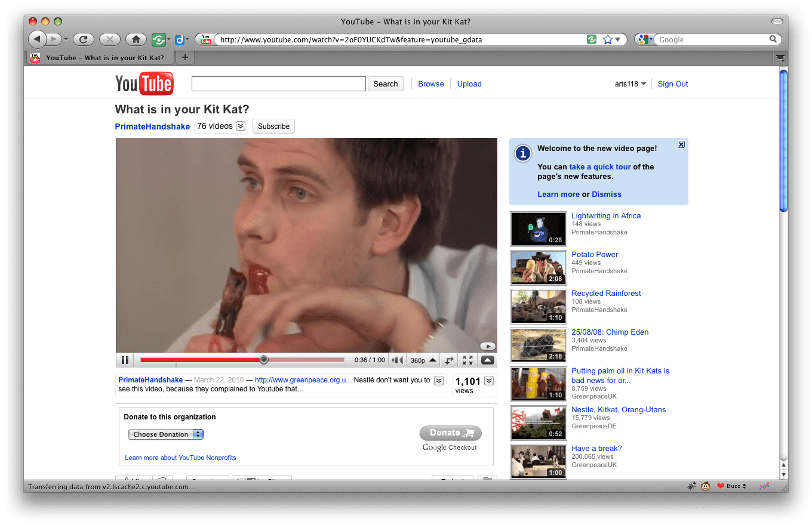This screenshot has width=812, height=525.
Task: Go back with the browser back arrow
Action: (x=37, y=39)
